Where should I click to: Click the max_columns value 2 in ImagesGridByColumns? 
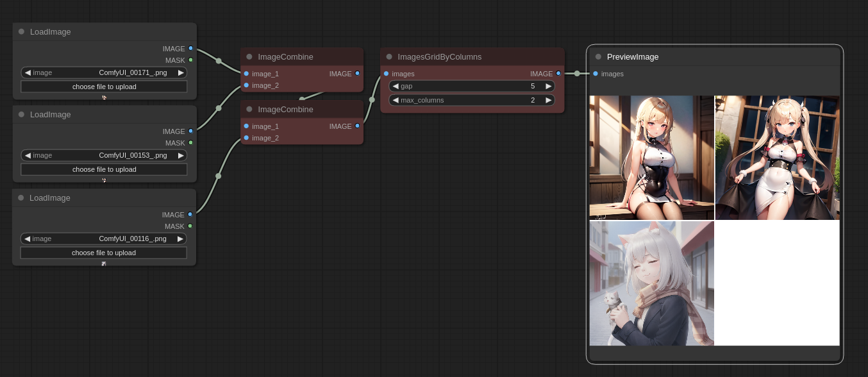pos(533,100)
